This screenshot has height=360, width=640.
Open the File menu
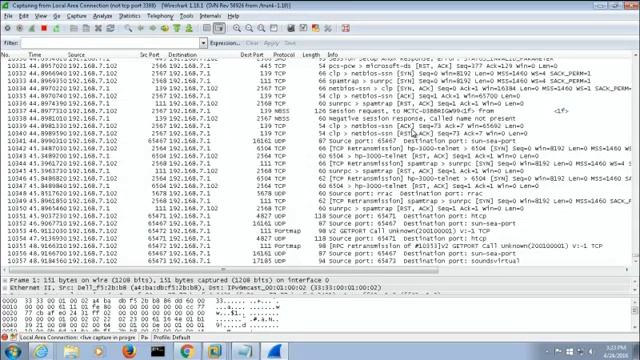pos(8,16)
